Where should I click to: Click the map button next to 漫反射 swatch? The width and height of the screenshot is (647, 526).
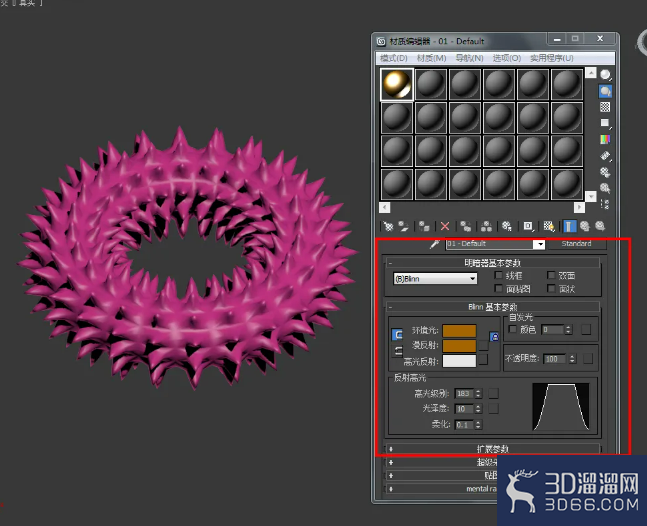tap(483, 345)
